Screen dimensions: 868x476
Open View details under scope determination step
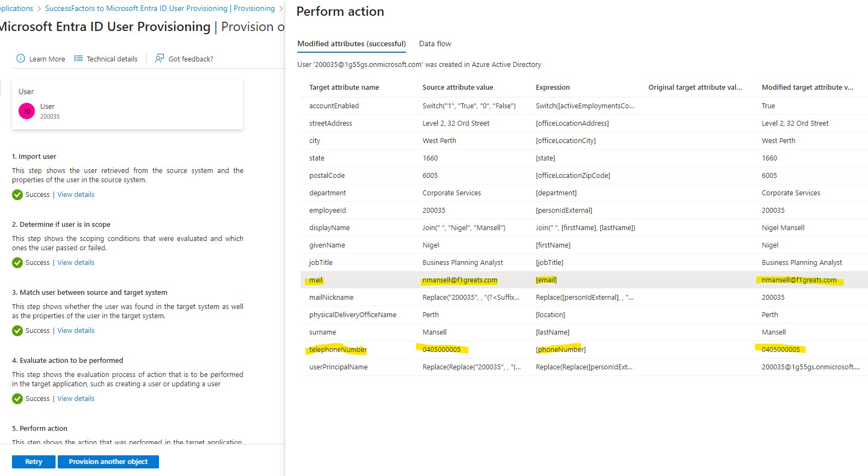click(75, 262)
